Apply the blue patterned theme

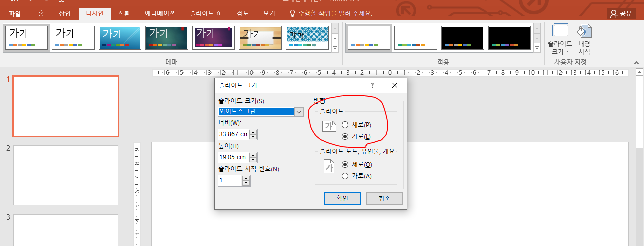click(307, 38)
